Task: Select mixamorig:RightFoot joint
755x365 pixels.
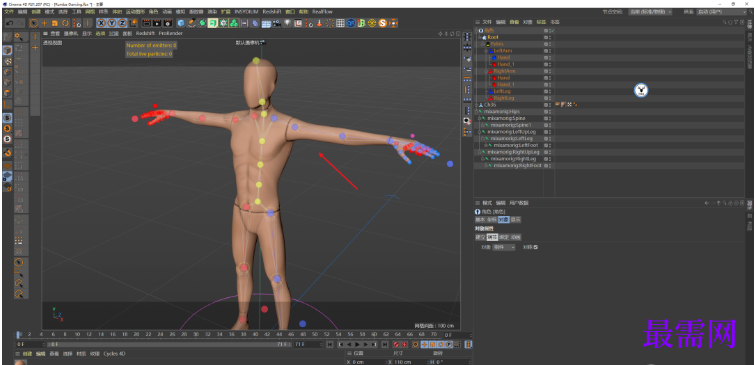Action: tap(517, 165)
